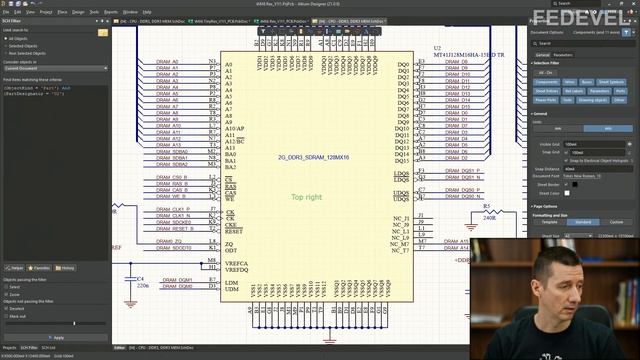Toggle the Components selection filter button
640x360 pixels.
coord(547,82)
